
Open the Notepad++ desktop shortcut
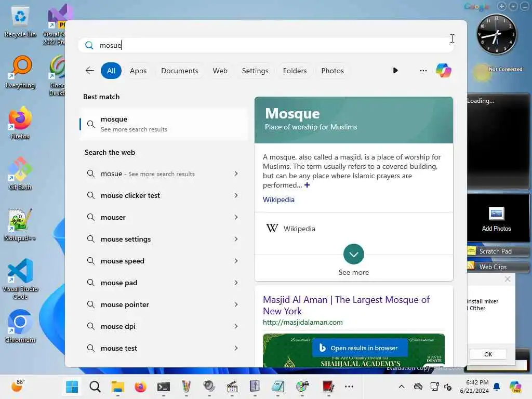20,224
